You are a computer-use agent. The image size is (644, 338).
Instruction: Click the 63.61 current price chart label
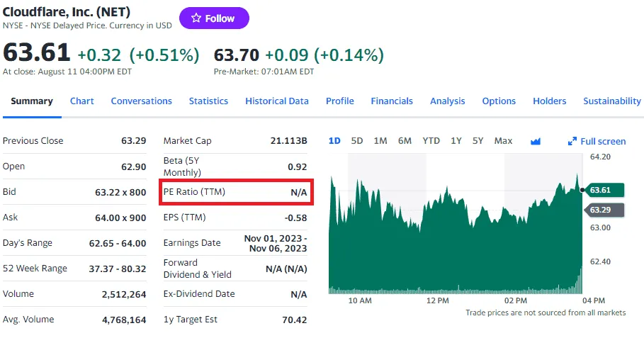coord(605,190)
